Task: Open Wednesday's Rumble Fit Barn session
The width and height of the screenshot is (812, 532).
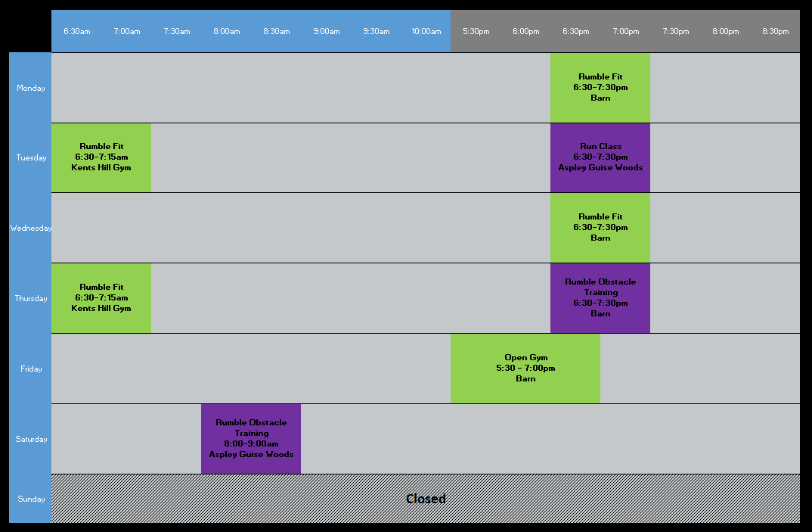Action: pyautogui.click(x=600, y=228)
